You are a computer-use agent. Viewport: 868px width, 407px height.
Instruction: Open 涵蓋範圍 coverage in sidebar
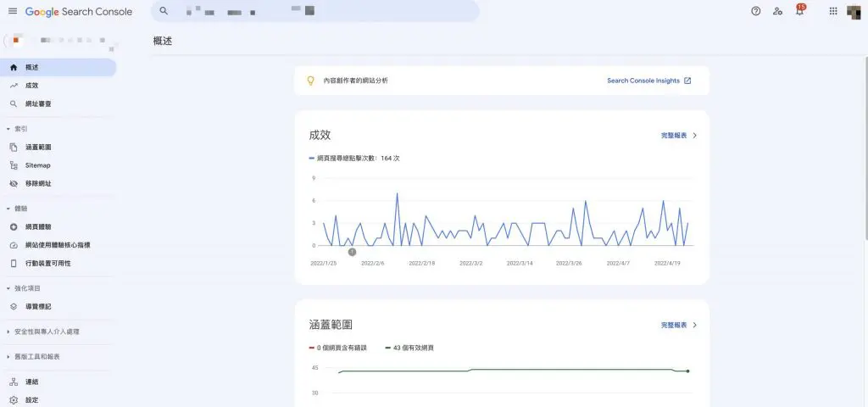click(x=58, y=148)
